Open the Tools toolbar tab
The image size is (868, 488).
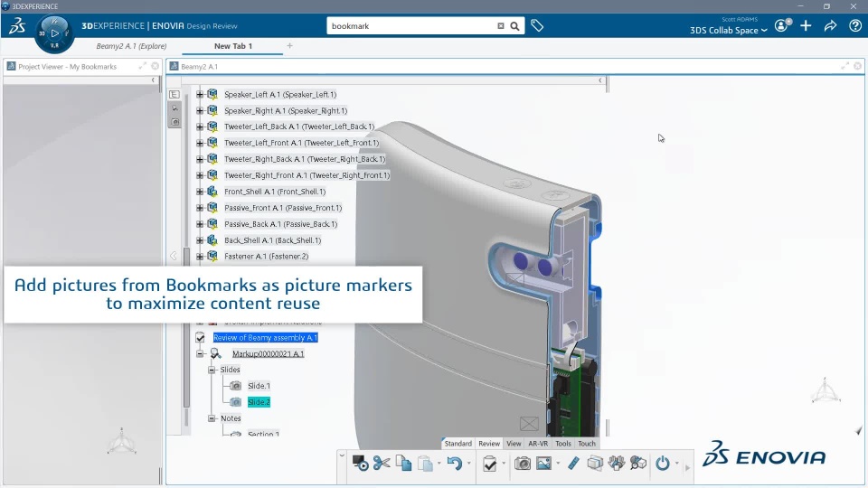pos(563,443)
